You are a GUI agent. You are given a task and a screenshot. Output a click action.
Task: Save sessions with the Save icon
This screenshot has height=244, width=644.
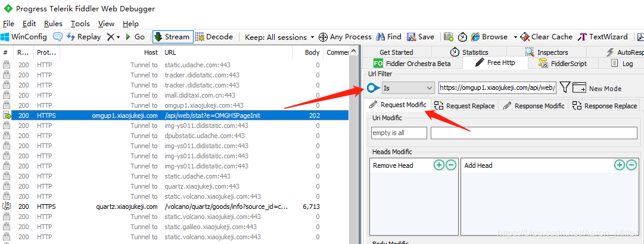pos(421,37)
